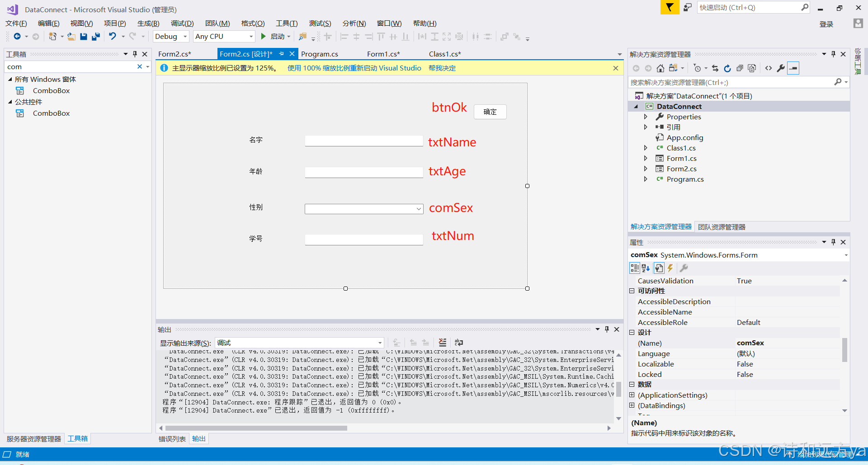868x465 pixels.
Task: Click the Collapse All icon in Solution Explorer
Action: [x=740, y=68]
